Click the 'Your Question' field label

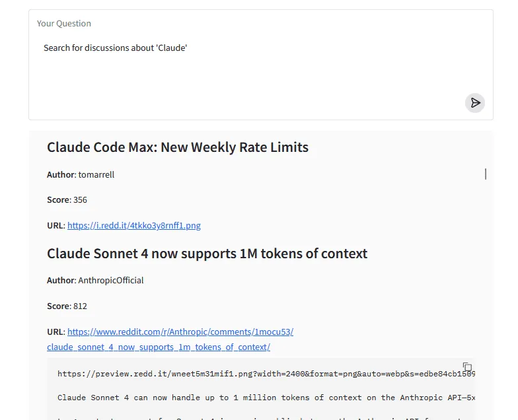(64, 24)
